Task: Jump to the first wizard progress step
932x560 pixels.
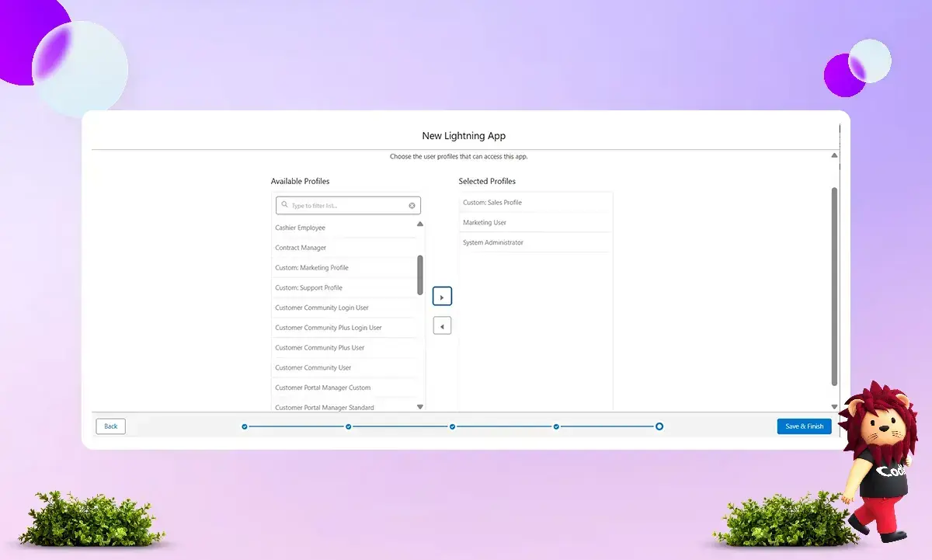Action: coord(245,426)
